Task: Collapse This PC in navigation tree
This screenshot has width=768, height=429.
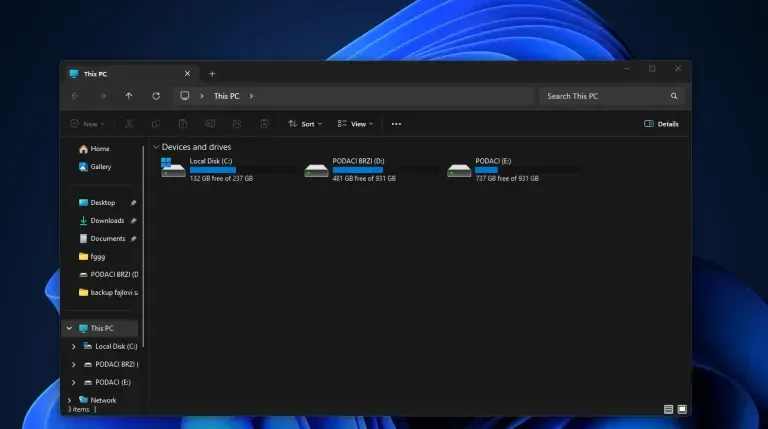Action: [70, 328]
